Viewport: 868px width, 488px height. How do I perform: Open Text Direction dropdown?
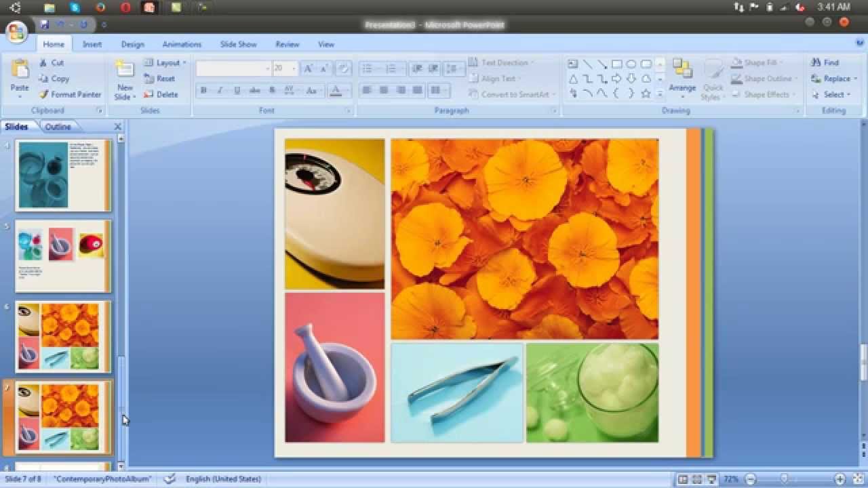pos(502,62)
